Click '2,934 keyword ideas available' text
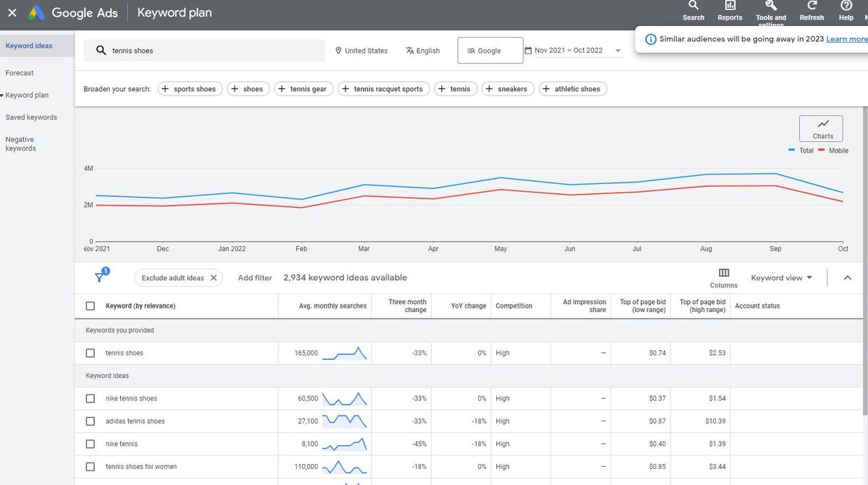868x485 pixels. 345,278
